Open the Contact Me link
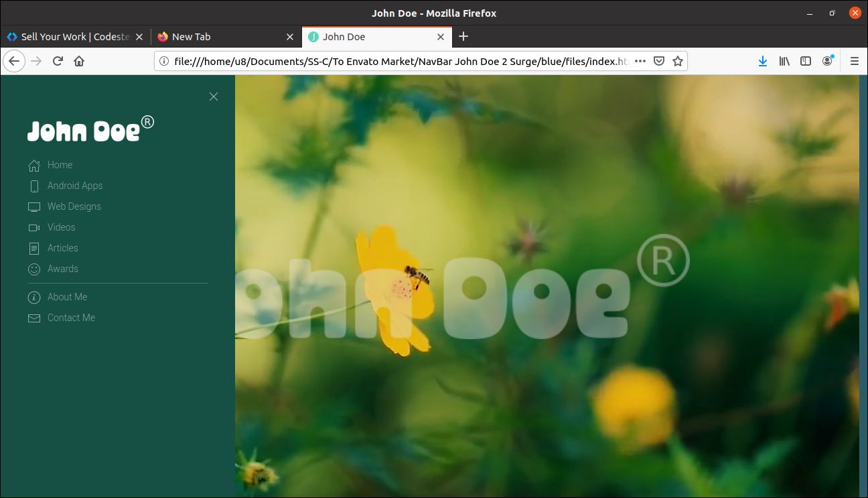 71,318
